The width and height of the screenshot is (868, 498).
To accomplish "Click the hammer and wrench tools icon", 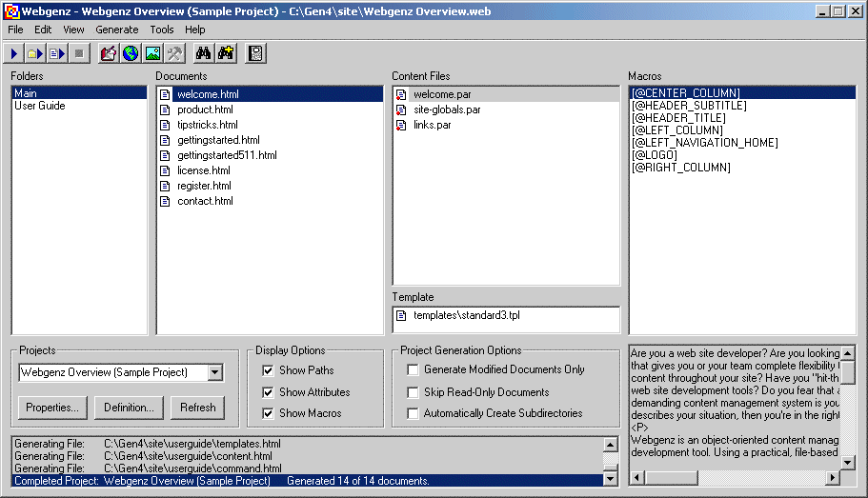I will [x=175, y=53].
